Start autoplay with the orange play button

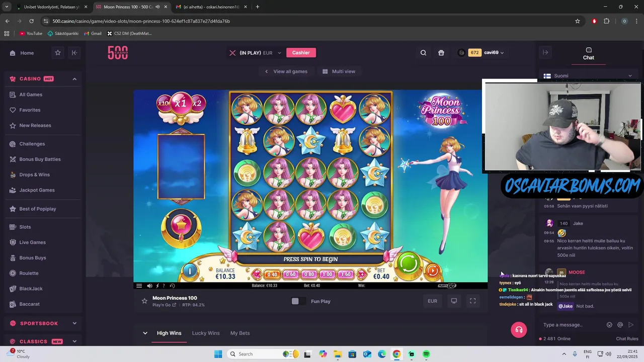click(433, 271)
